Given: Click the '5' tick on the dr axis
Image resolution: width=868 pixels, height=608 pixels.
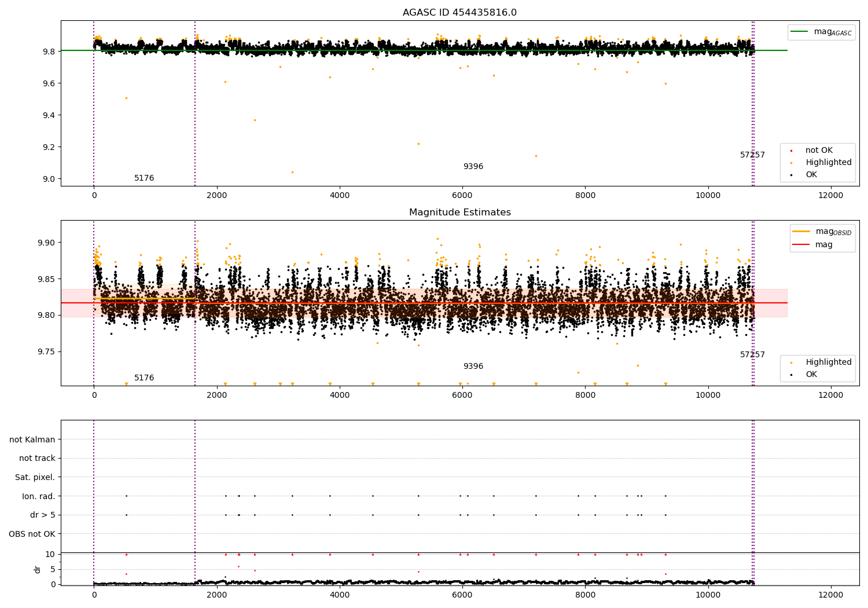Looking at the screenshot, I should [x=53, y=569].
